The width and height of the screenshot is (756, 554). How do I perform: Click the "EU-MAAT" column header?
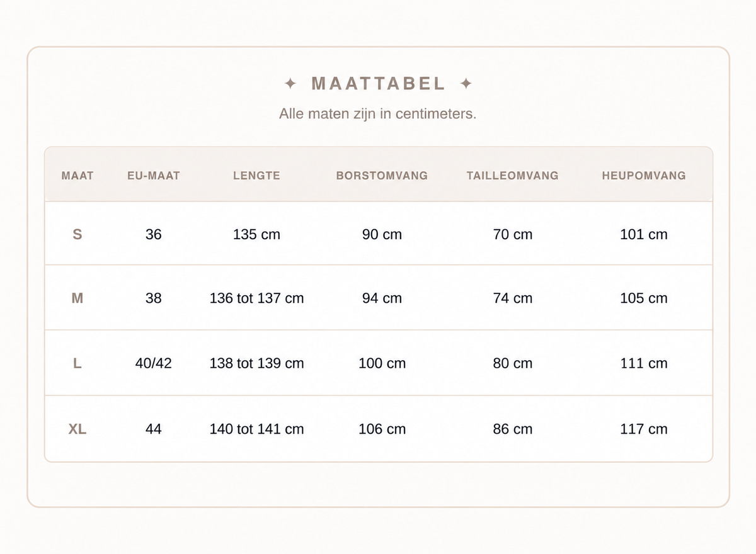[154, 176]
